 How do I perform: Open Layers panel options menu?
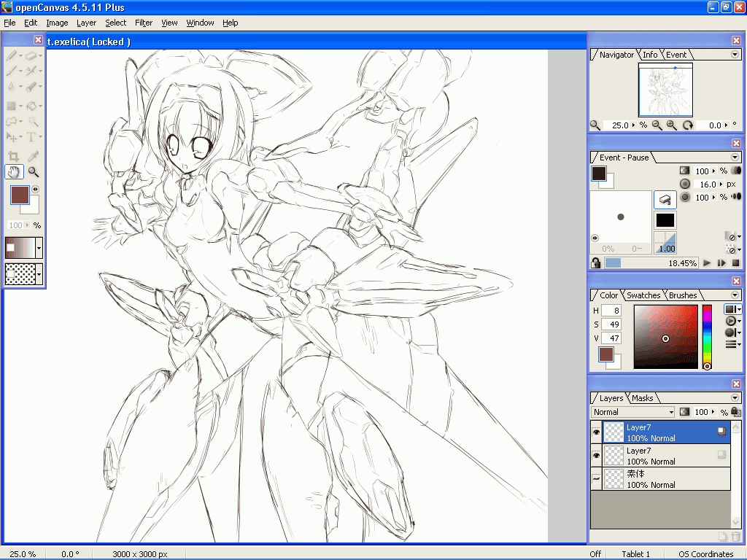[x=735, y=398]
